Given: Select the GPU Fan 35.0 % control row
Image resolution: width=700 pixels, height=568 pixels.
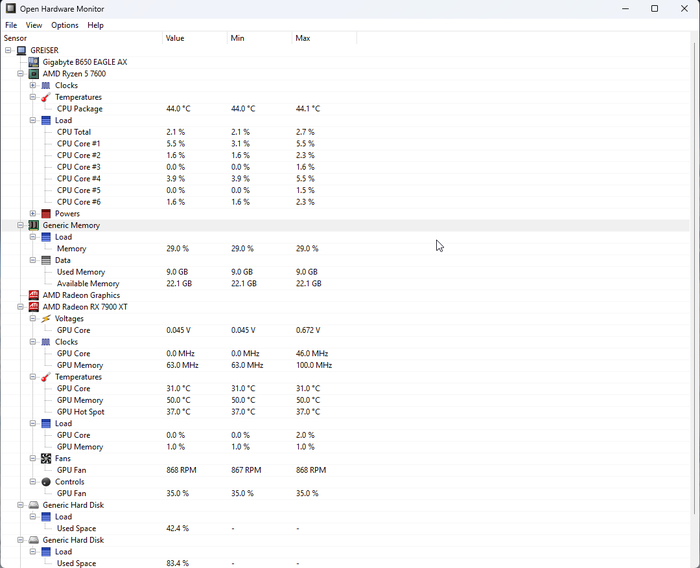Looking at the screenshot, I should tap(346, 493).
